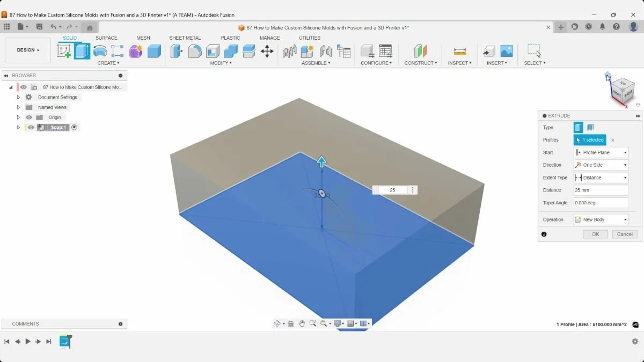Click the Orbit tool in navigation bar
Screen dimensions: 644x362
pos(277,323)
